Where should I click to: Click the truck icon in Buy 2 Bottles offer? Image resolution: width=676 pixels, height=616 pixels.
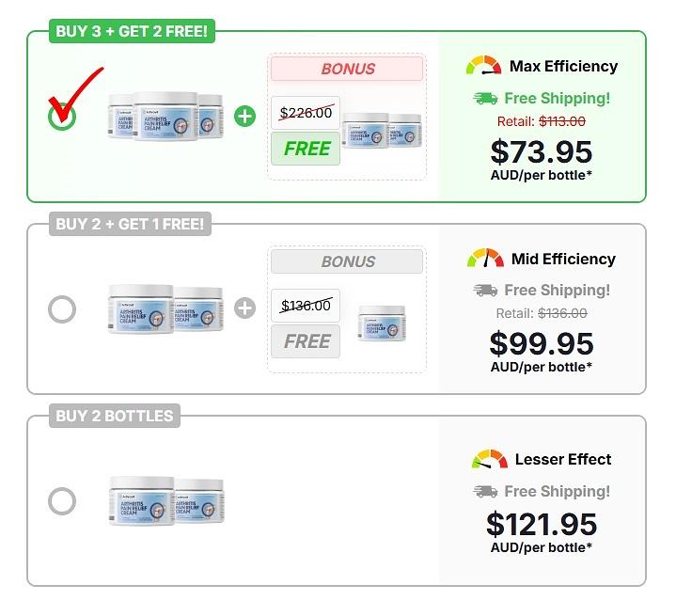(485, 491)
